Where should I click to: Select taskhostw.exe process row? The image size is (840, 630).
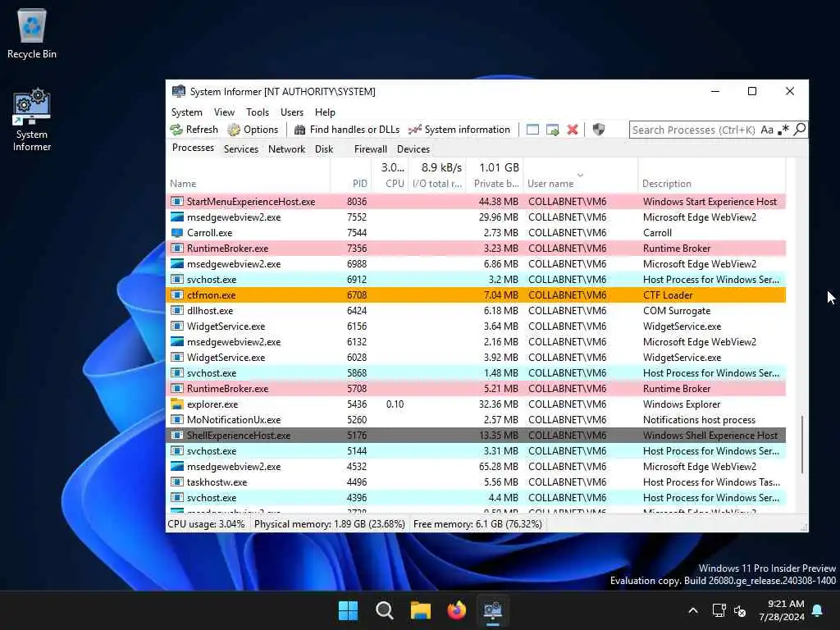476,482
